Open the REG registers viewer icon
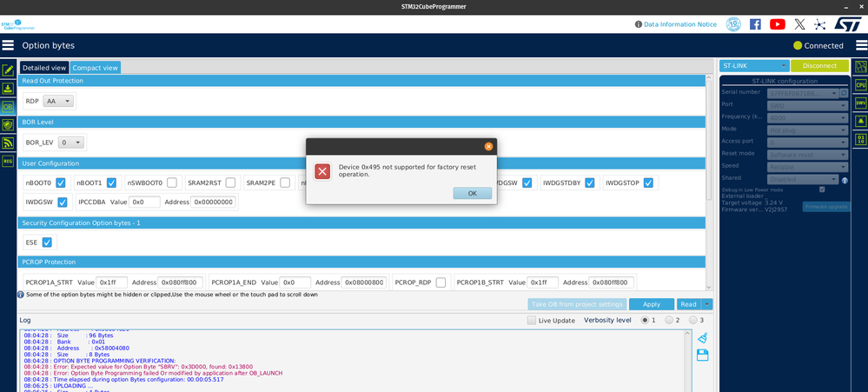 coord(8,161)
